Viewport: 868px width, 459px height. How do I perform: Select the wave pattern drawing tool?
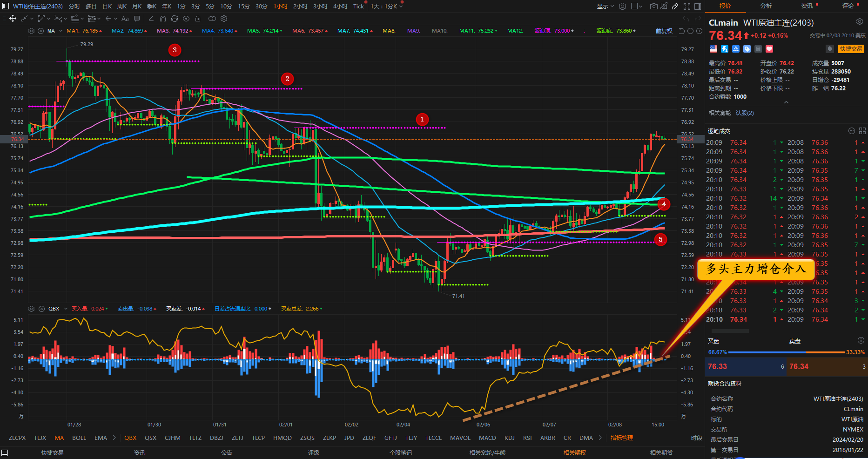click(58, 19)
